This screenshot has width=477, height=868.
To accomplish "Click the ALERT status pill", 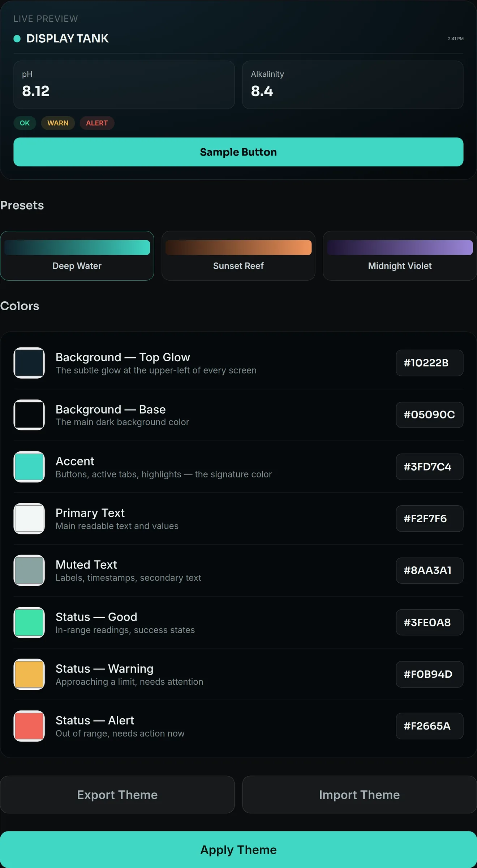I will [x=97, y=123].
